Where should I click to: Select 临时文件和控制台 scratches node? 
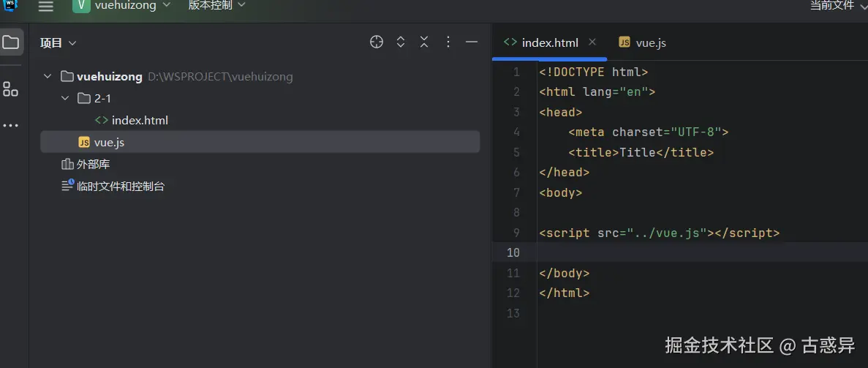pyautogui.click(x=121, y=187)
